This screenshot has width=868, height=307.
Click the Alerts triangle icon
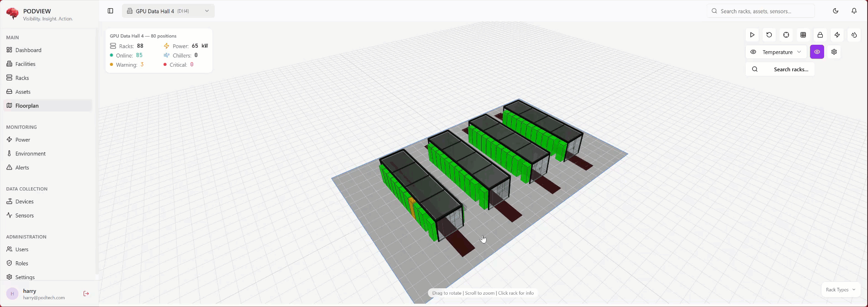click(x=9, y=168)
